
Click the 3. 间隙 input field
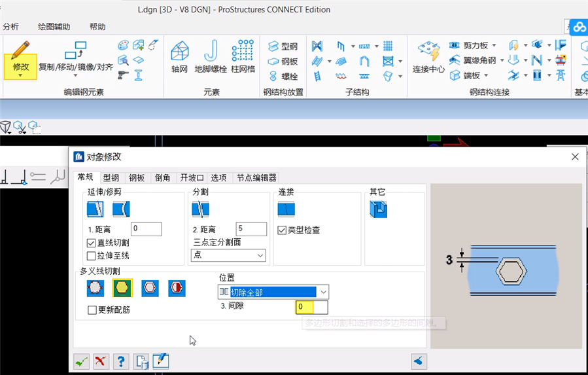coord(311,307)
